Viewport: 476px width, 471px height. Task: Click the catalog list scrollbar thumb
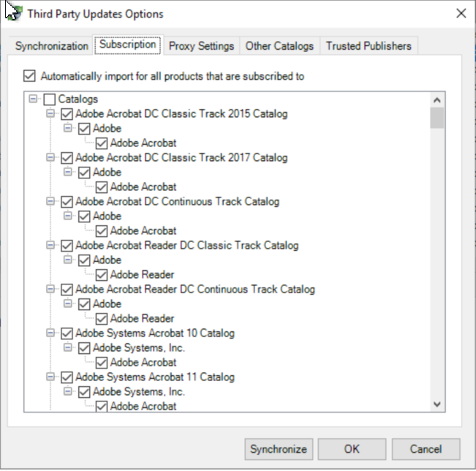tap(437, 118)
